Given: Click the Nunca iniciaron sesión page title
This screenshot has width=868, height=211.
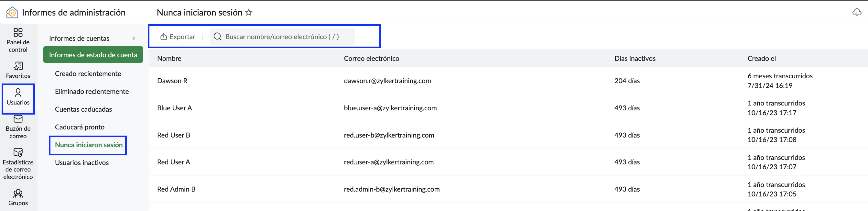Looking at the screenshot, I should pos(200,13).
